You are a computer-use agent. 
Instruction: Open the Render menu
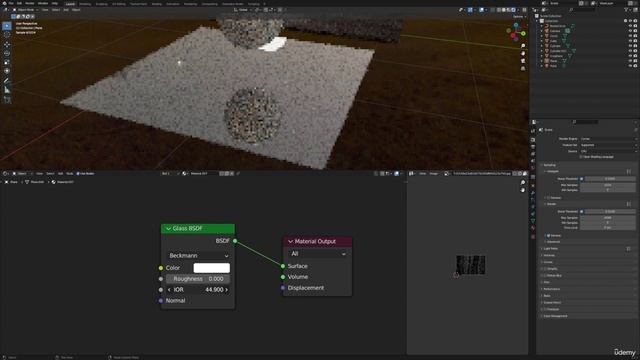30,3
